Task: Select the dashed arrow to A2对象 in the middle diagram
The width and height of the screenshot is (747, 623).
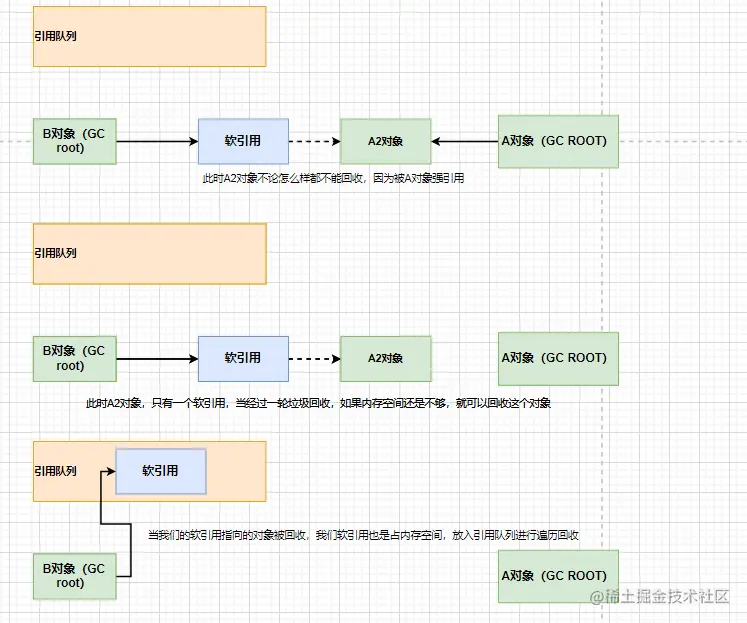Action: click(314, 359)
